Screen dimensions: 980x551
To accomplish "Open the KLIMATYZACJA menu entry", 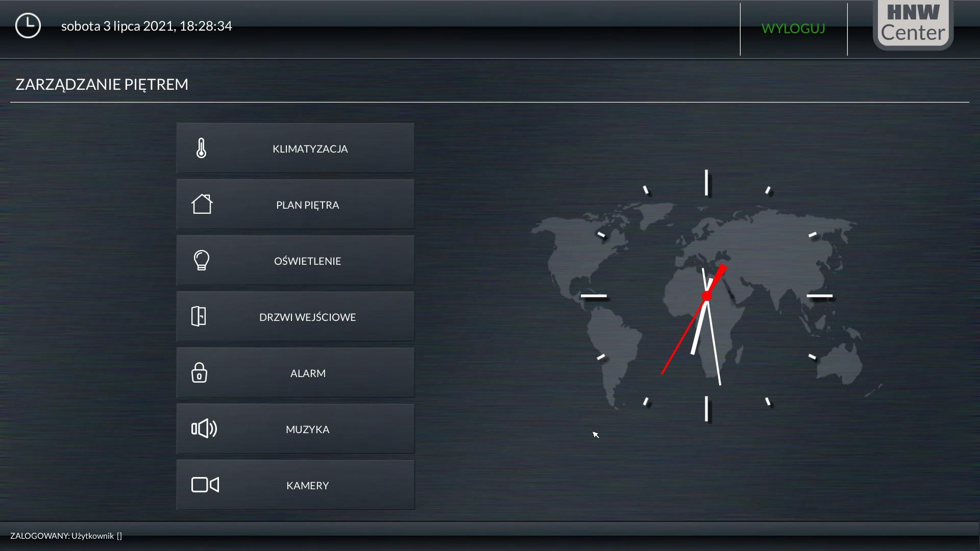I will (x=310, y=149).
